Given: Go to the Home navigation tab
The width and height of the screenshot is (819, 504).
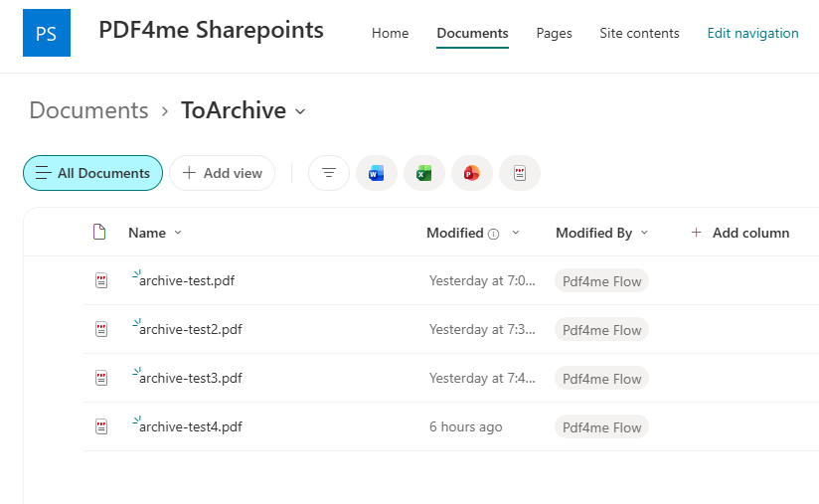Looking at the screenshot, I should pos(391,33).
